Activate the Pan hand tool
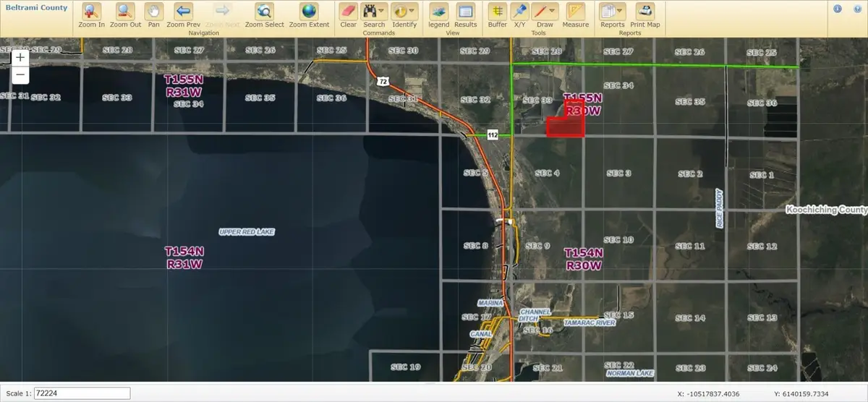This screenshot has height=402, width=868. click(153, 12)
